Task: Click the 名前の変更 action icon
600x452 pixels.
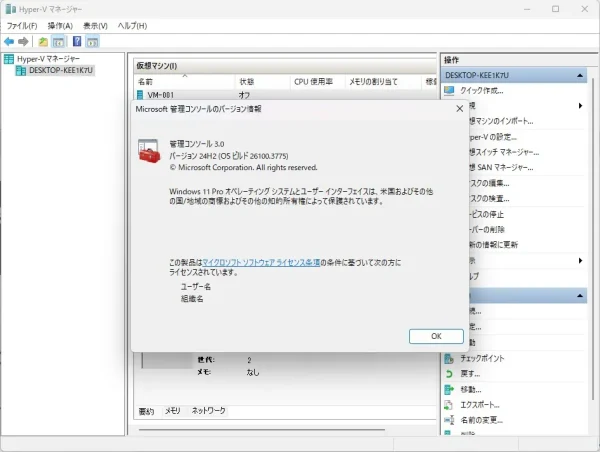Action: 449,420
